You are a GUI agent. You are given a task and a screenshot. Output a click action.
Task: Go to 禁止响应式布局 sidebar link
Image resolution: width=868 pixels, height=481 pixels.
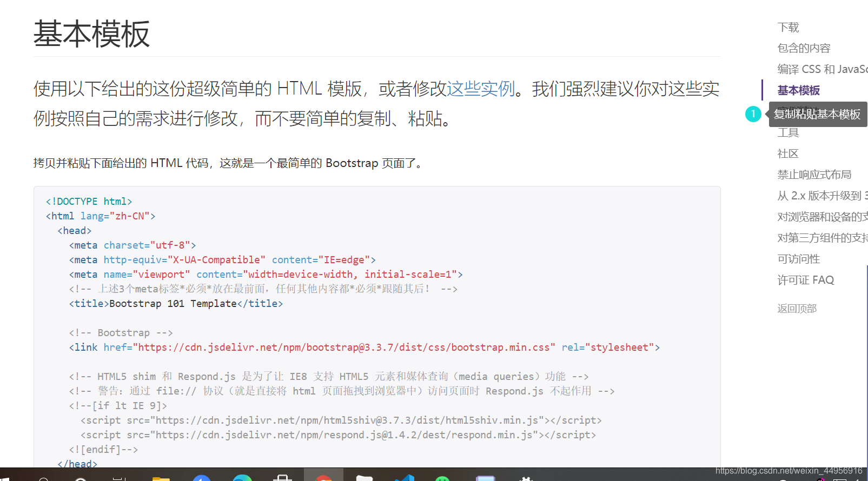click(814, 175)
